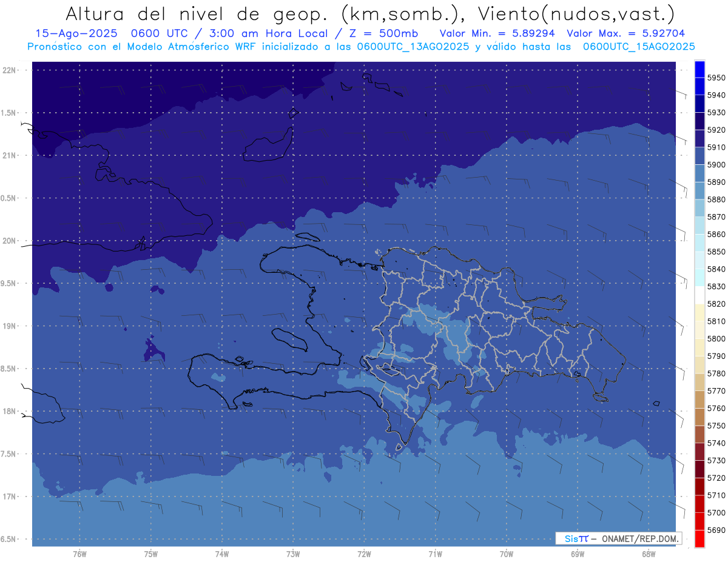Click the '69W' longitude label
Screen dimensions: 728x562
(577, 554)
